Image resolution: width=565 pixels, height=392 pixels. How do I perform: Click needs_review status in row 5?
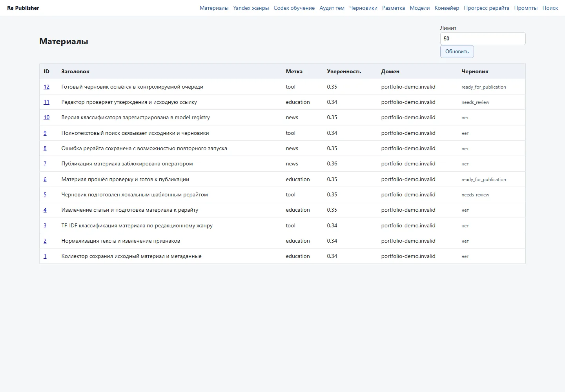point(475,195)
